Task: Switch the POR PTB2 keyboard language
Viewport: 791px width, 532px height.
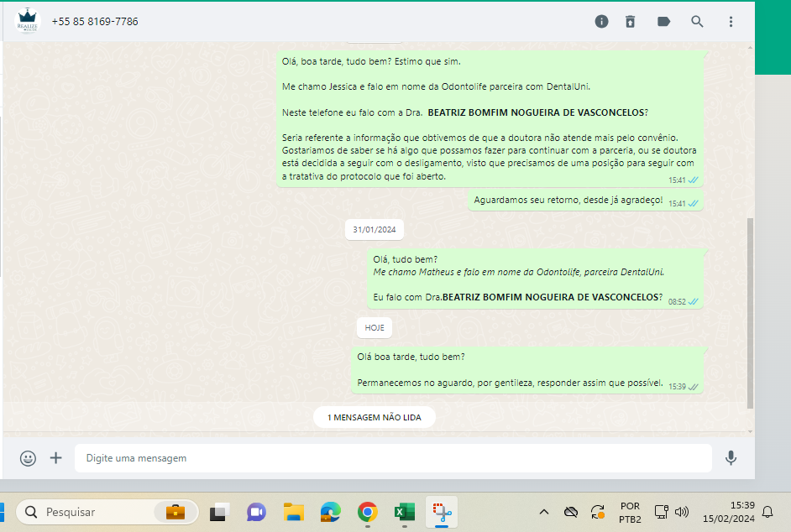Action: (630, 512)
